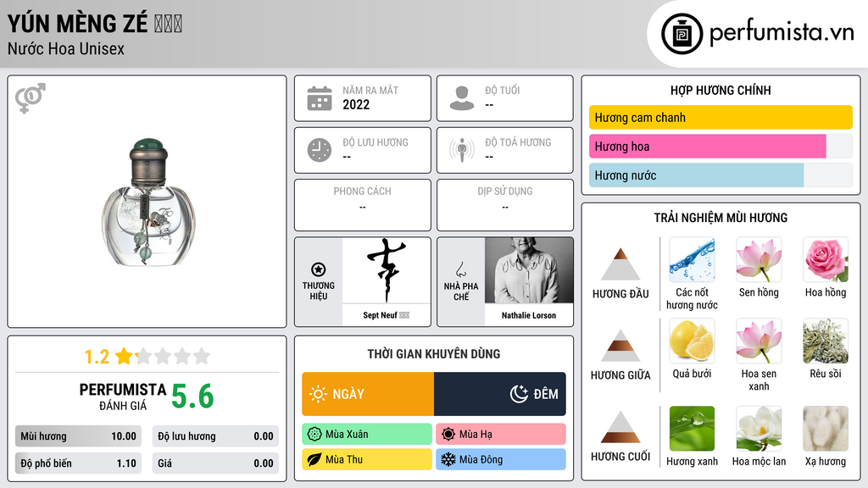Image resolution: width=868 pixels, height=488 pixels.
Task: Click the 1.2 user rating value
Action: click(97, 357)
